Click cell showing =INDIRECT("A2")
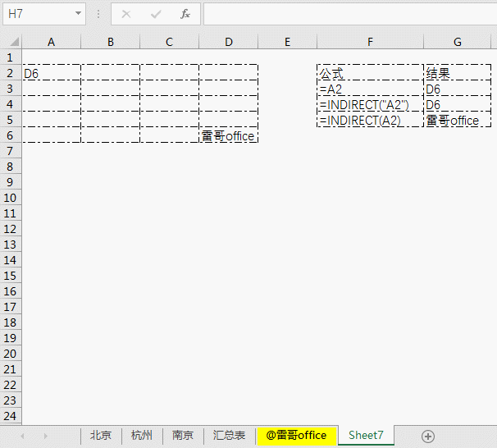This screenshot has height=448, width=497. click(370, 104)
